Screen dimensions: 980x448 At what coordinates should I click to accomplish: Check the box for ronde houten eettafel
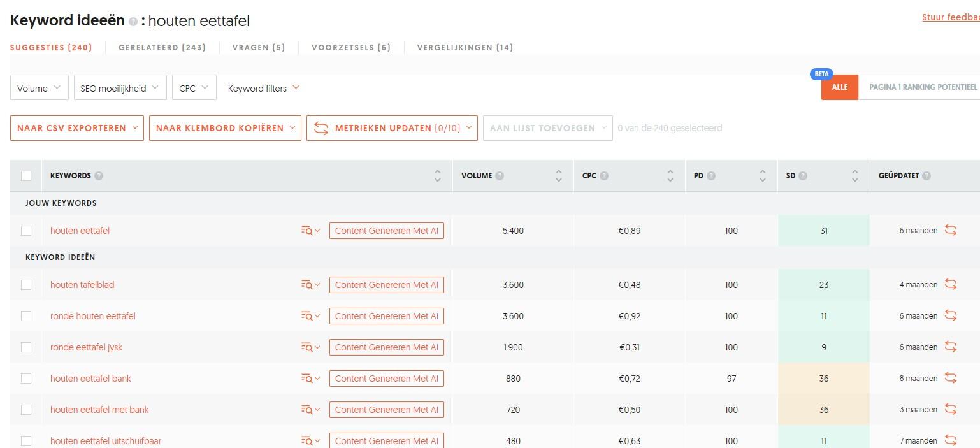coord(26,316)
